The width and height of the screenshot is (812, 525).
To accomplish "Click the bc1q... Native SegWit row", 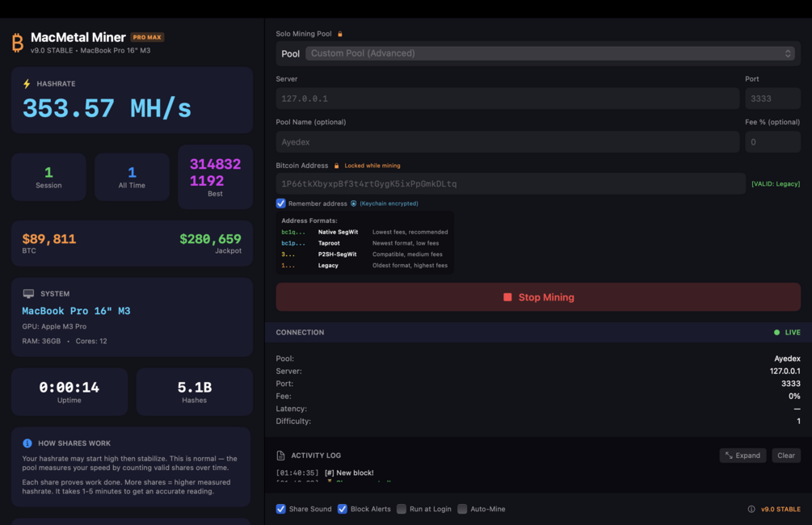I will click(364, 232).
